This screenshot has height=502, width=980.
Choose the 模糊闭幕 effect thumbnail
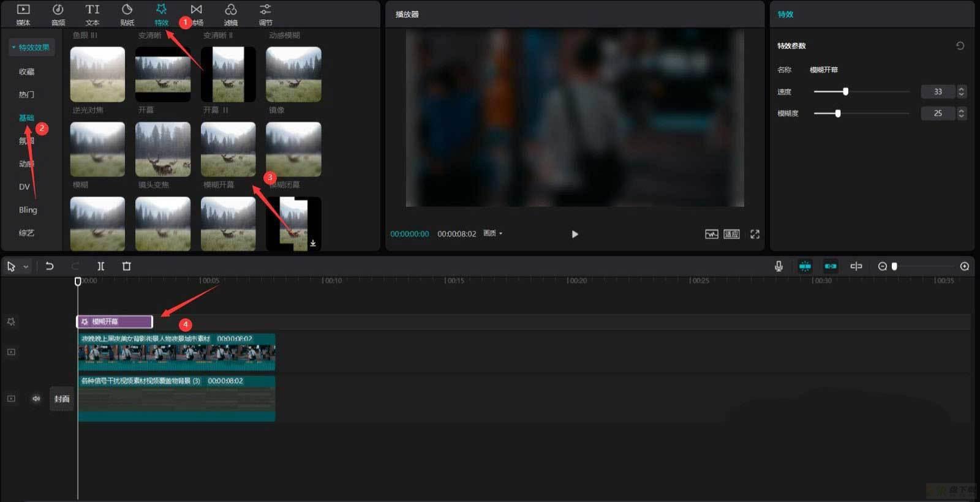(293, 149)
